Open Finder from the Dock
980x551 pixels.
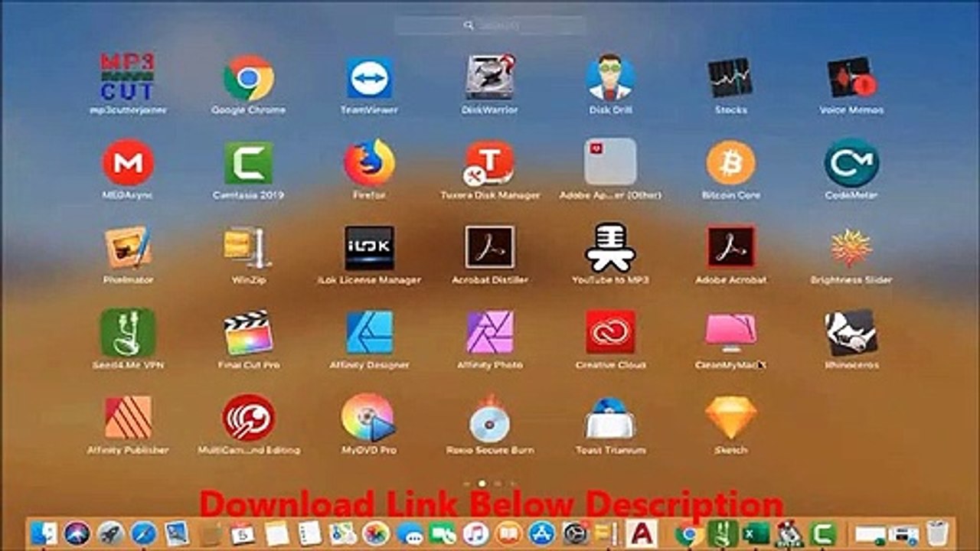pos(44,533)
